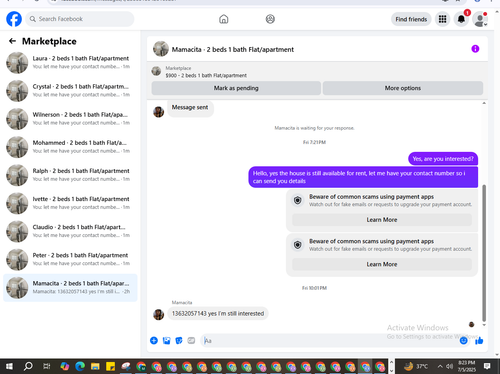500x374 pixels.
Task: Click the Find friends button
Action: (411, 19)
